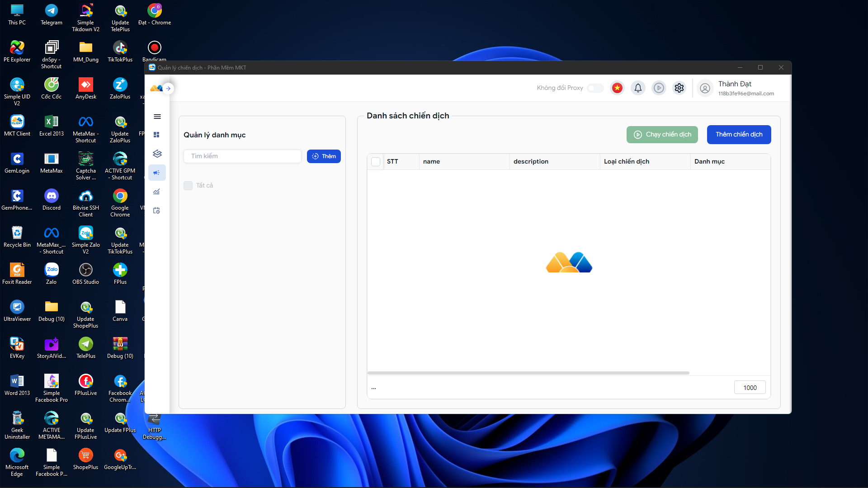Click the Canva file desktop icon
Screen dimensions: 868x488
click(120, 311)
